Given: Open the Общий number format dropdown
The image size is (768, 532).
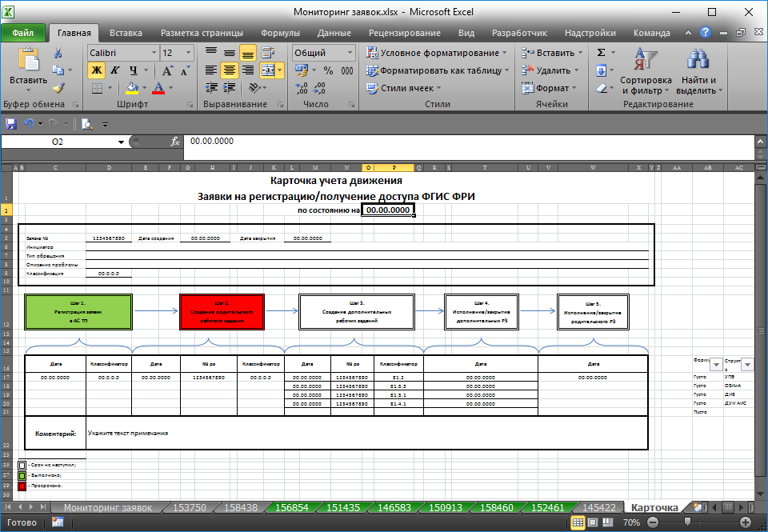Looking at the screenshot, I should point(350,53).
